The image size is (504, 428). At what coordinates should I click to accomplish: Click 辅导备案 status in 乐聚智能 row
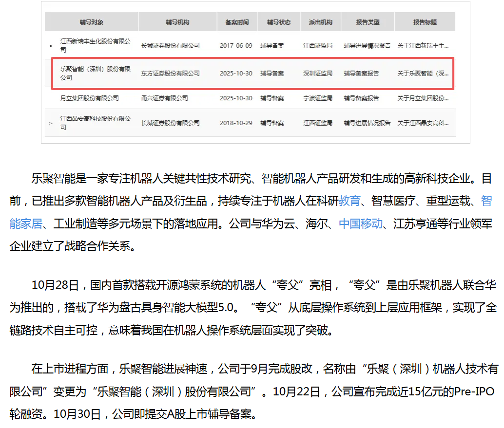click(272, 73)
